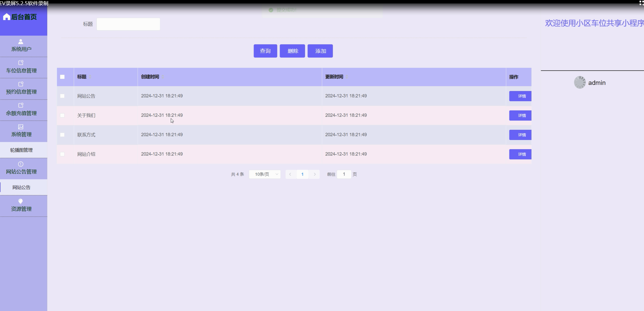Expand 车位信息管理 menu

pos(23,67)
